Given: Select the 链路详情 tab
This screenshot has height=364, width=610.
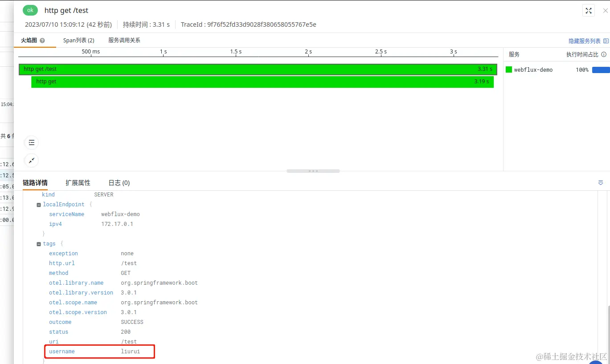Looking at the screenshot, I should [35, 183].
